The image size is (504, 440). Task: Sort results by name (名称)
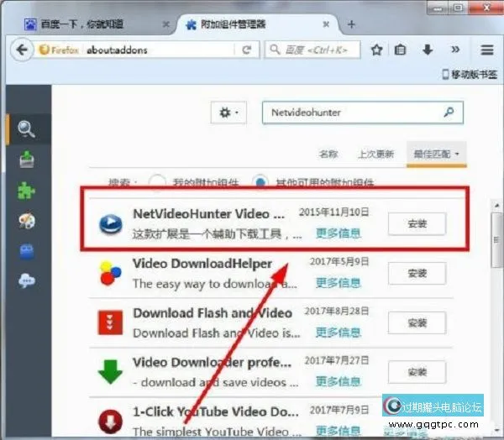tap(328, 155)
